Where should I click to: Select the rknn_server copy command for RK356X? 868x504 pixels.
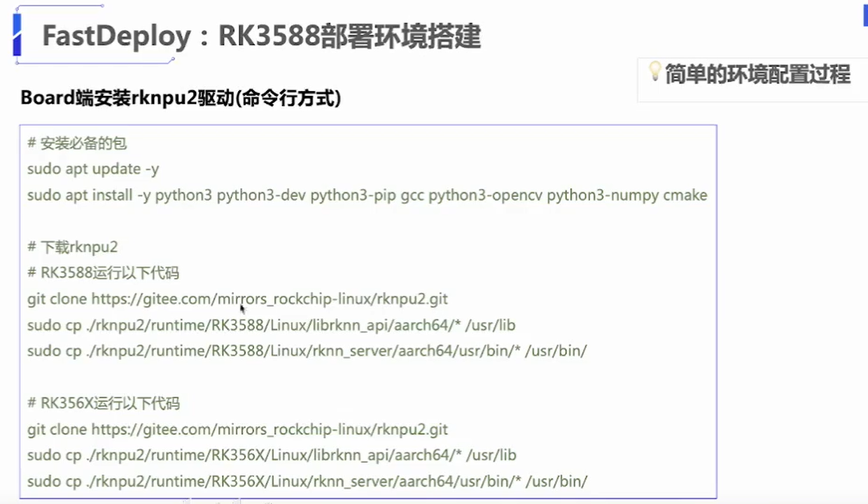(307, 481)
